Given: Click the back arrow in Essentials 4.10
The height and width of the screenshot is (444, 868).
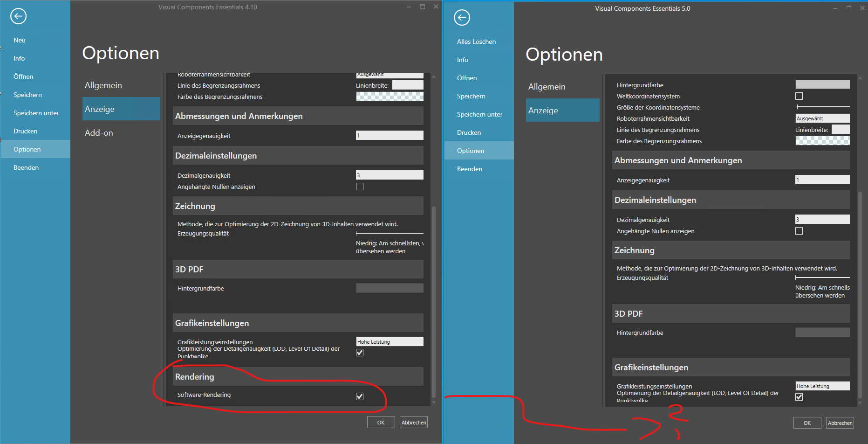Looking at the screenshot, I should click(x=18, y=16).
